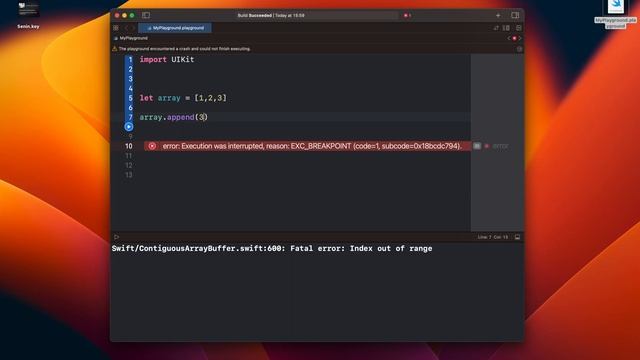Click line number 10 in the gutter

129,146
